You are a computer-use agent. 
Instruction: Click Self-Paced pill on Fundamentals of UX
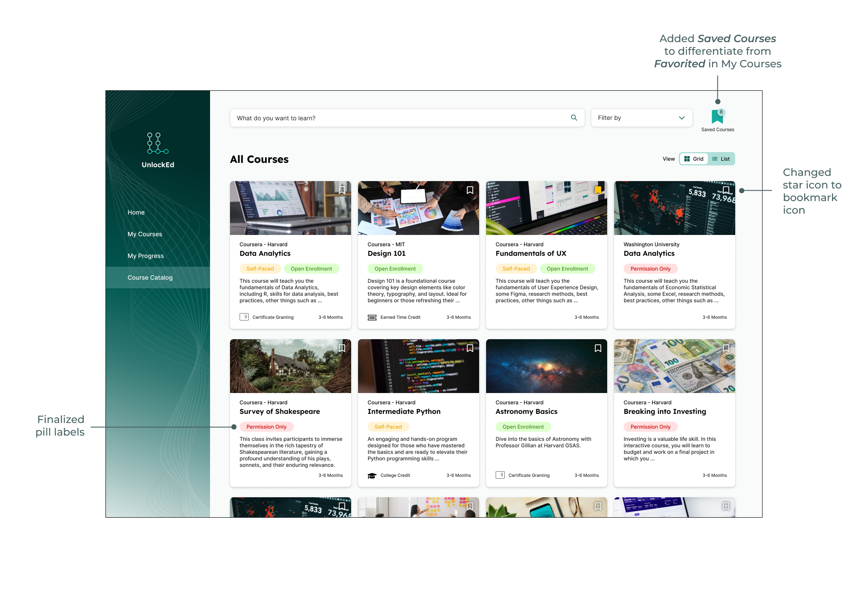[516, 269]
